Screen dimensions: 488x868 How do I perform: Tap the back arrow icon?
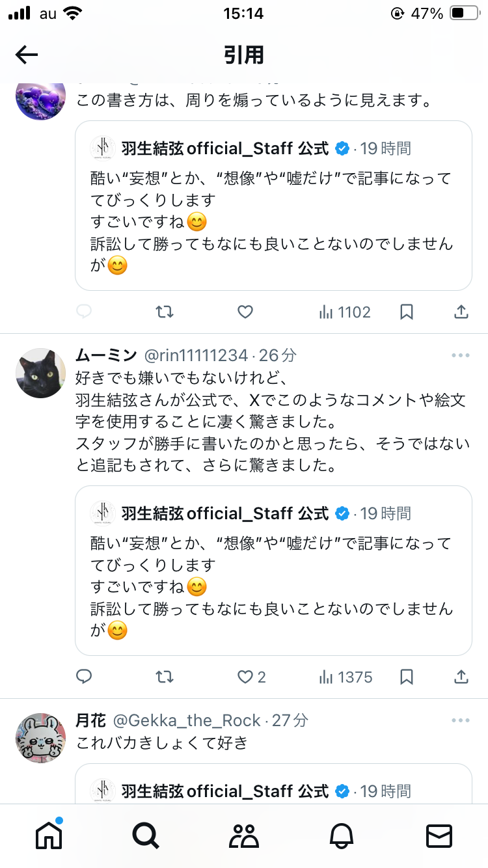tap(27, 55)
